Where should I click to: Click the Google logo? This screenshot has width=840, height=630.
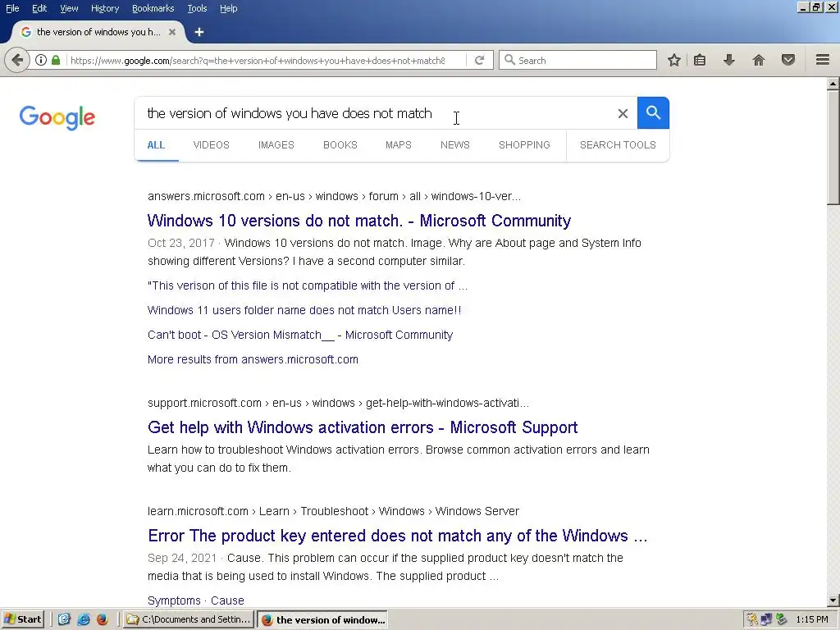[x=57, y=117]
